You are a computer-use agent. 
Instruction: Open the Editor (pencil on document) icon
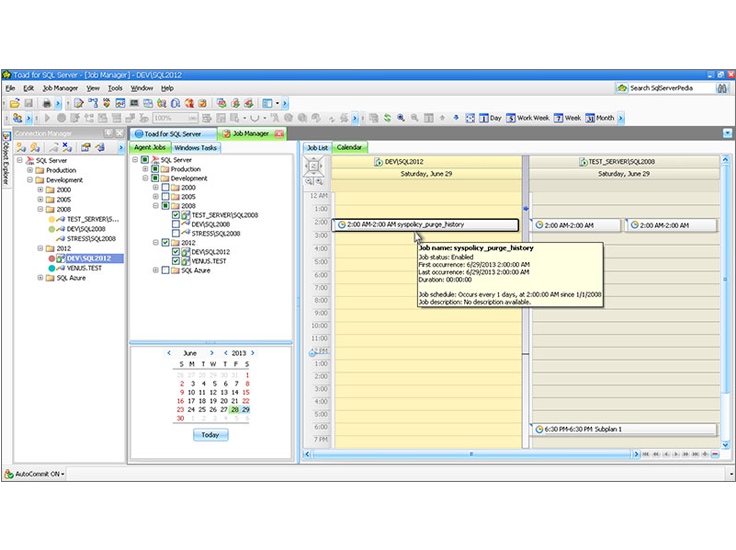(x=79, y=103)
